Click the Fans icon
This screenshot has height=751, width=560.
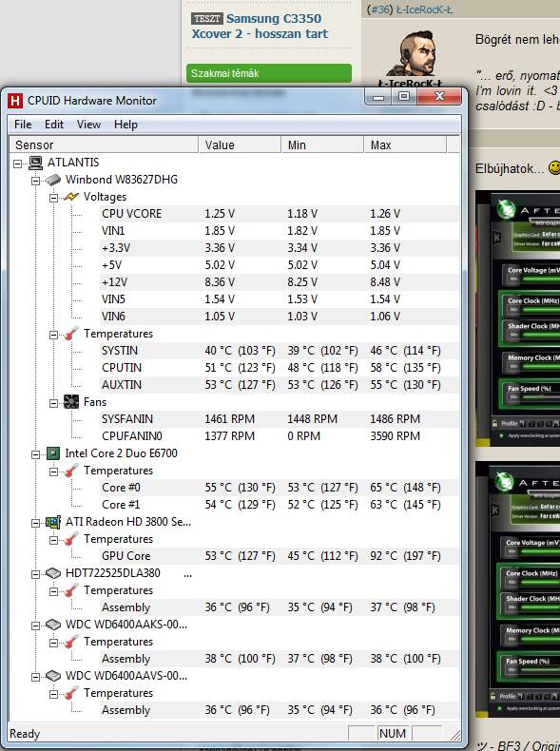click(x=71, y=402)
